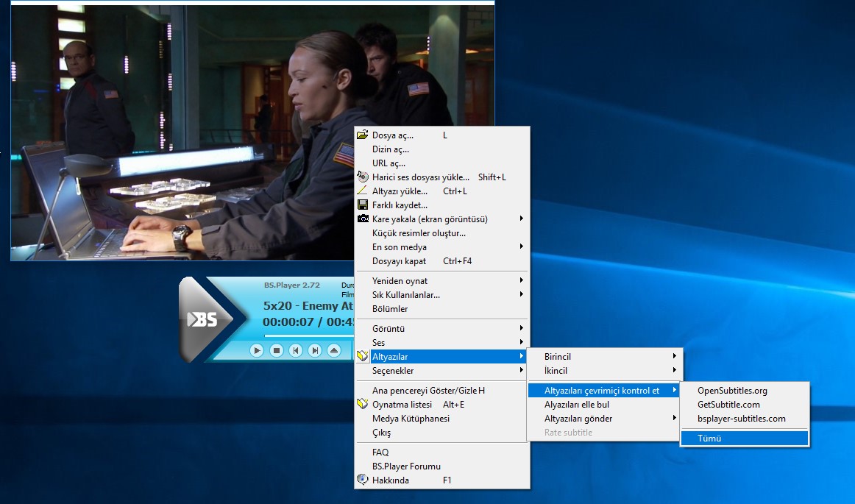Open the BS.Player Forumu link
This screenshot has height=504, width=855.
406,466
